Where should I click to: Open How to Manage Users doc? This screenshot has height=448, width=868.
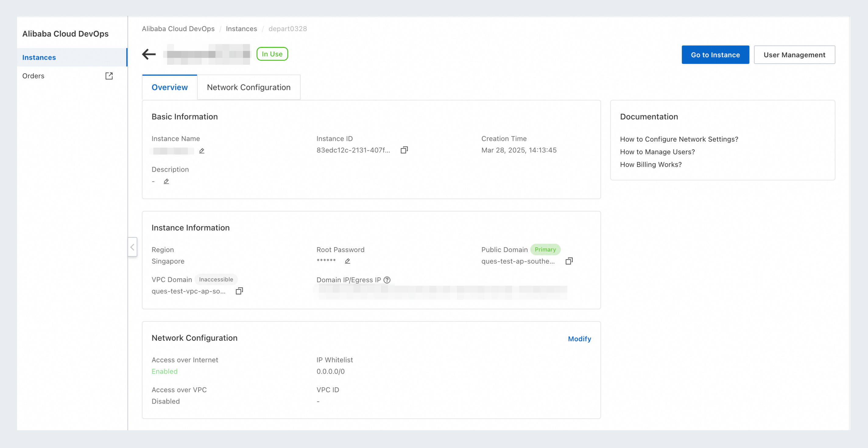657,152
